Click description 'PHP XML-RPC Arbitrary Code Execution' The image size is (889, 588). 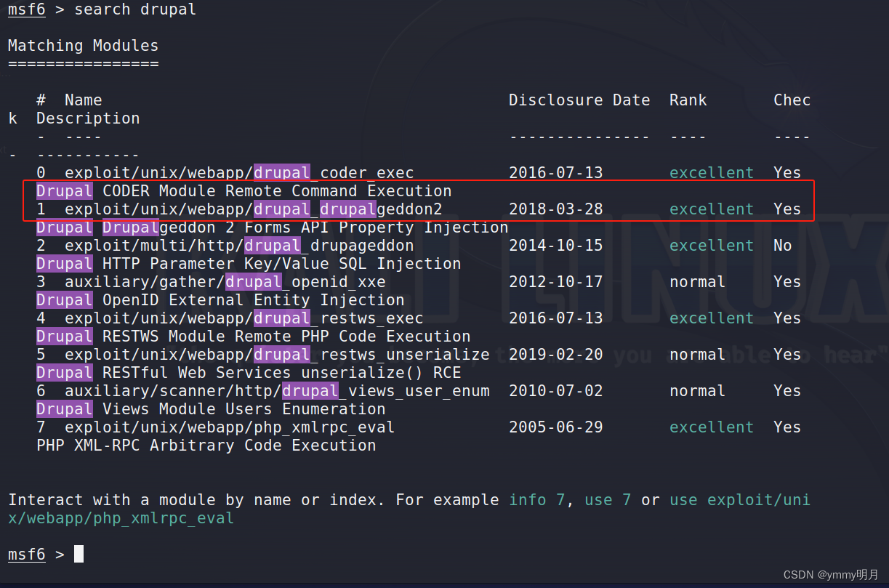[x=206, y=446]
